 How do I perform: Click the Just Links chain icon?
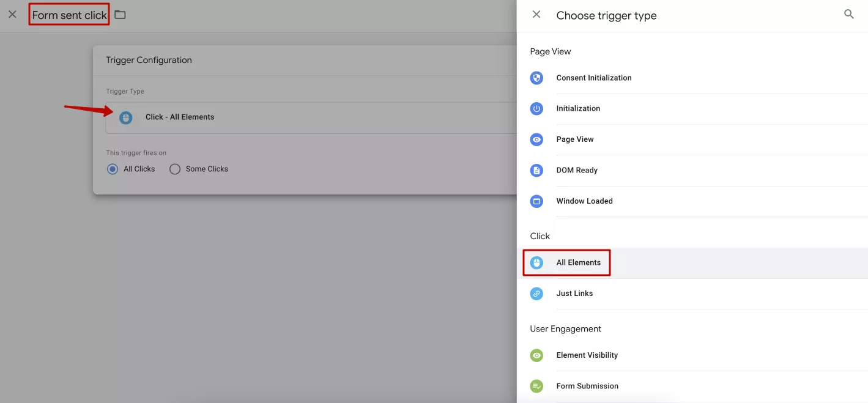(x=536, y=294)
